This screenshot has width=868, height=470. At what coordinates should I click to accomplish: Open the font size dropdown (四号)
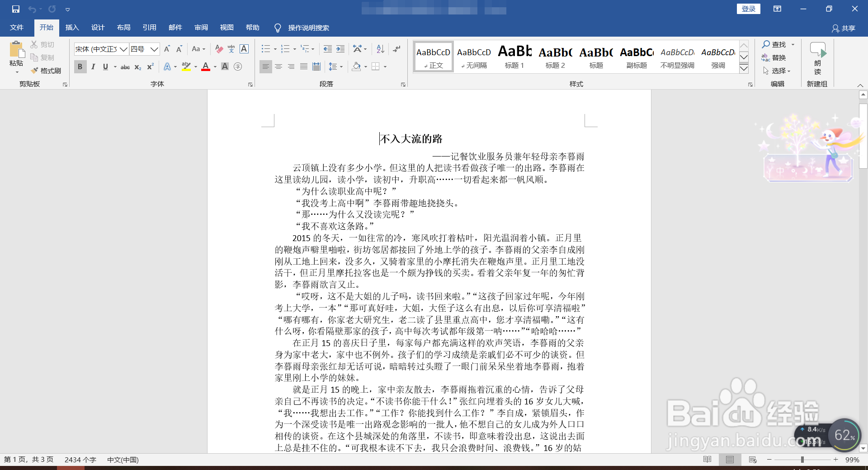[x=154, y=49]
